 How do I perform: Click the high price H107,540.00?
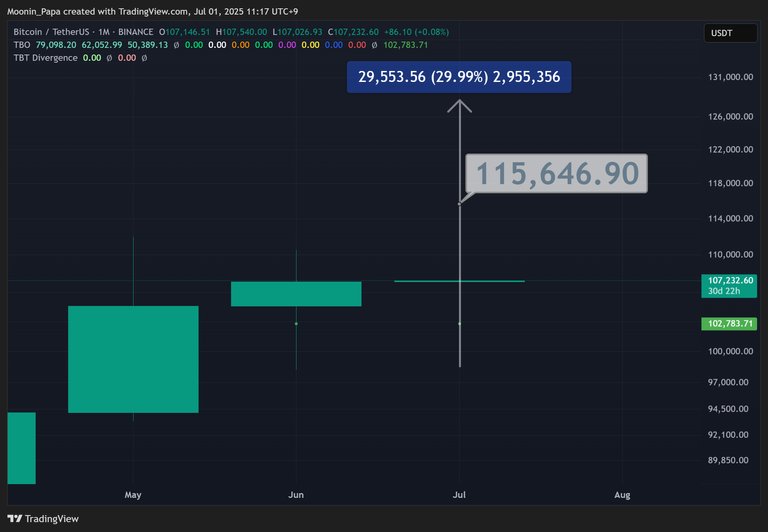pos(241,32)
